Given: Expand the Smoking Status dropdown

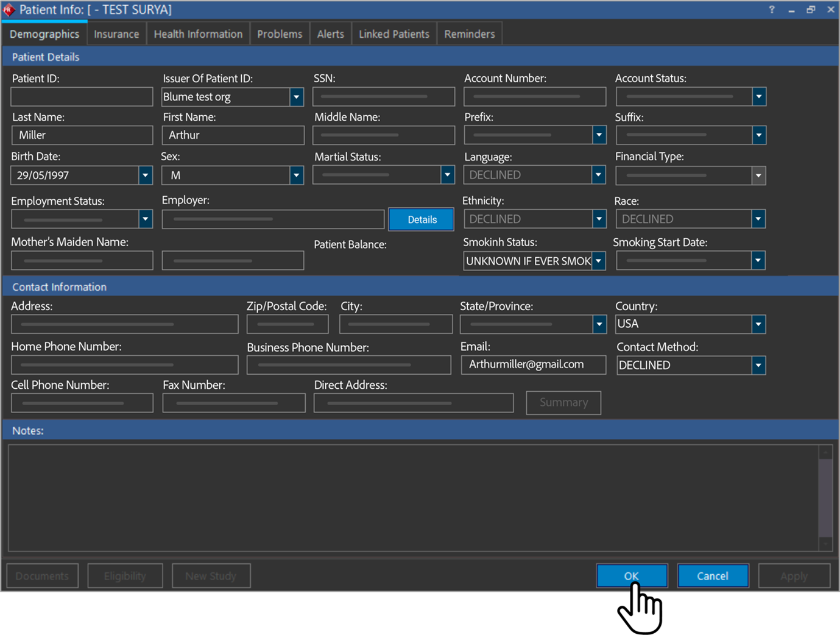Looking at the screenshot, I should click(x=599, y=261).
